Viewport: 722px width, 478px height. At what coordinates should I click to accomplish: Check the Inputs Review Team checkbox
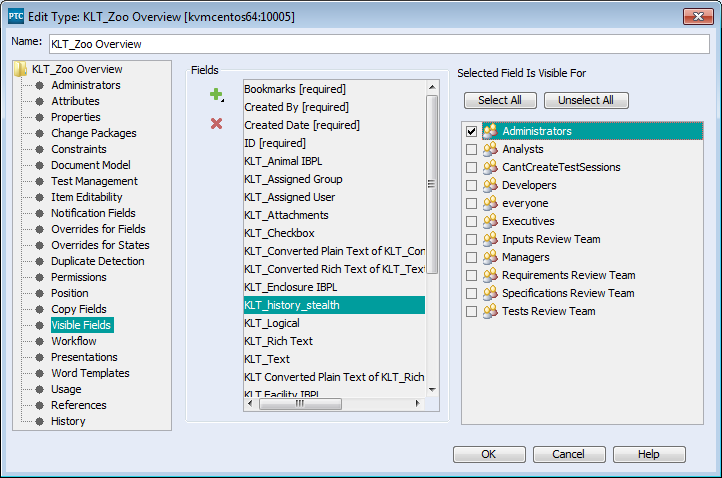(471, 239)
